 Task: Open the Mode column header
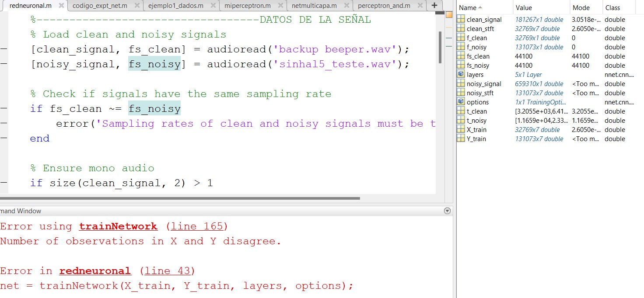582,7
